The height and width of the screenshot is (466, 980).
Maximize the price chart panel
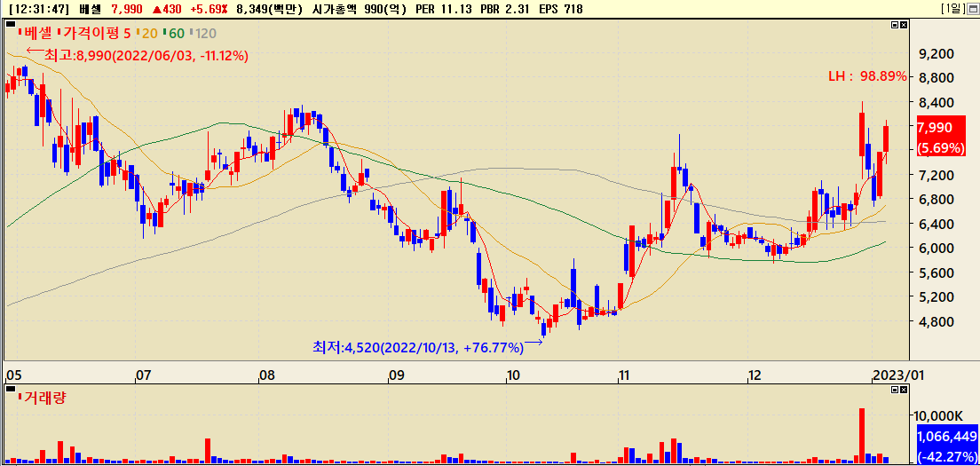(x=895, y=25)
